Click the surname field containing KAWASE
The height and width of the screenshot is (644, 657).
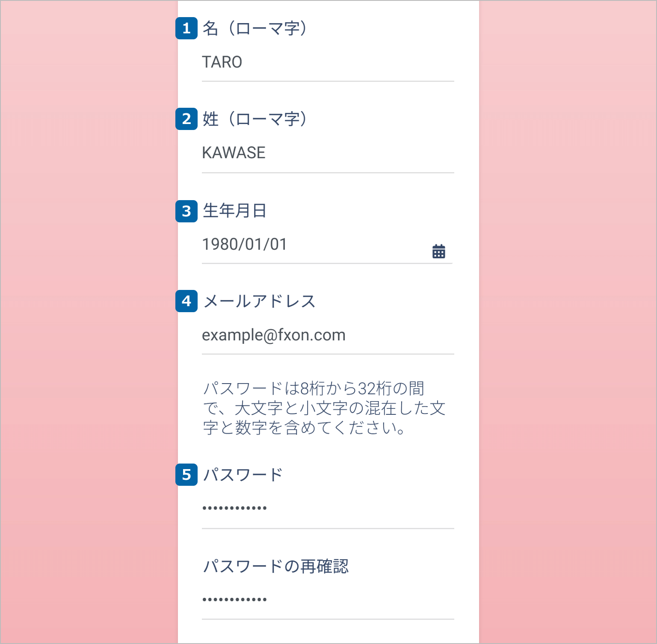[327, 153]
